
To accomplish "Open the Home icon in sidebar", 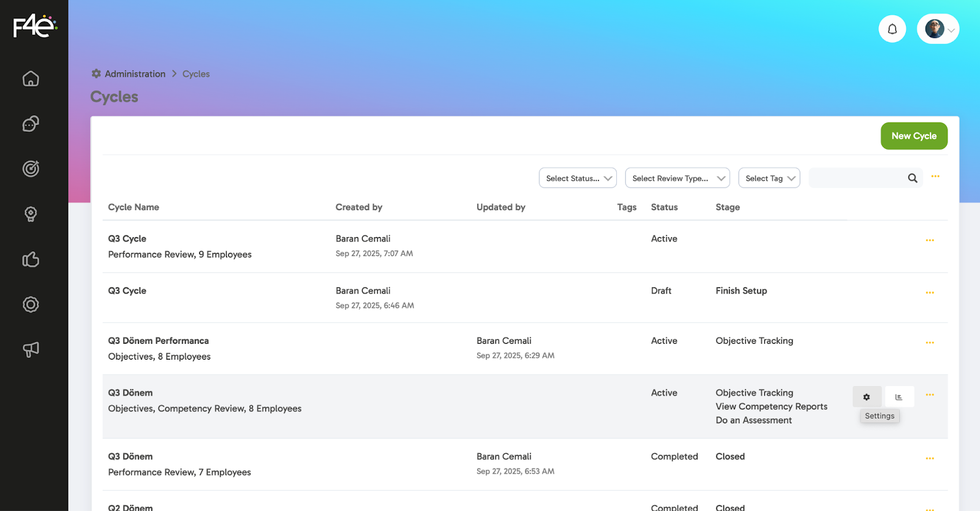I will point(31,79).
